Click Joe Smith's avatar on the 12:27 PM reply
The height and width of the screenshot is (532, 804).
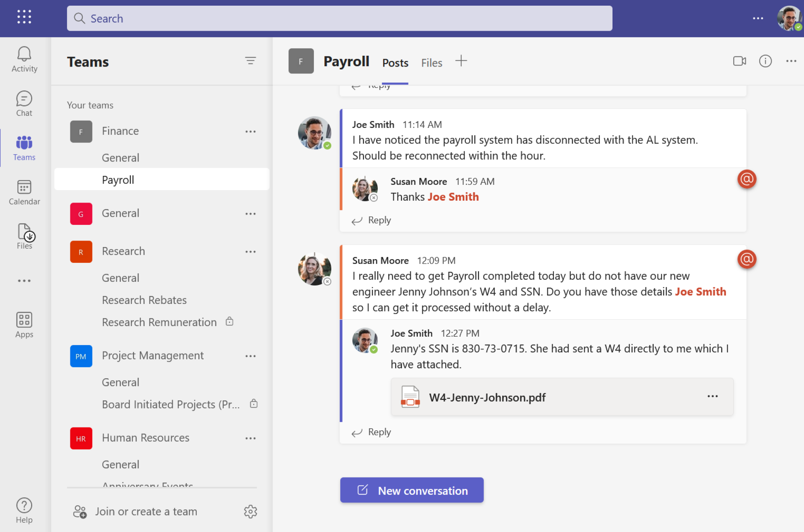pos(365,340)
